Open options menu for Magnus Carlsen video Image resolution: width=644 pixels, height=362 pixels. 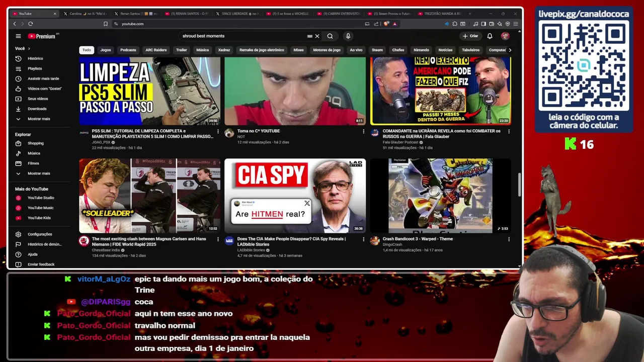218,239
